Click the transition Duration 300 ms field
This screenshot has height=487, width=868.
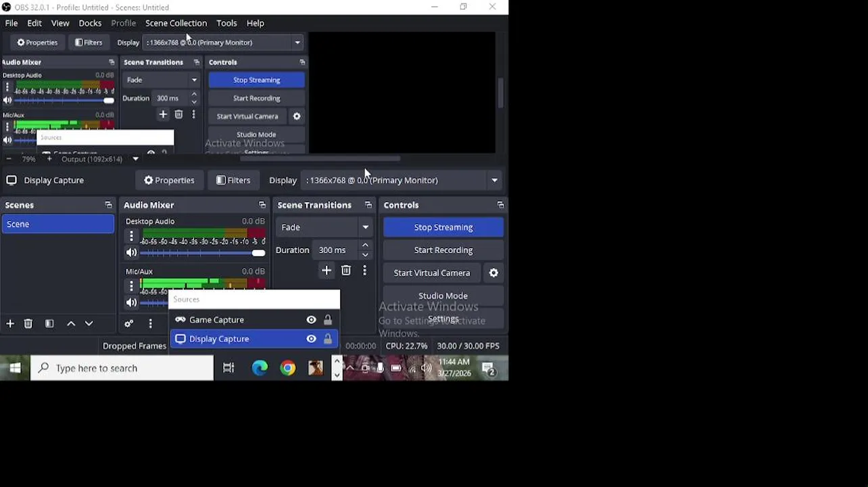[x=336, y=250]
